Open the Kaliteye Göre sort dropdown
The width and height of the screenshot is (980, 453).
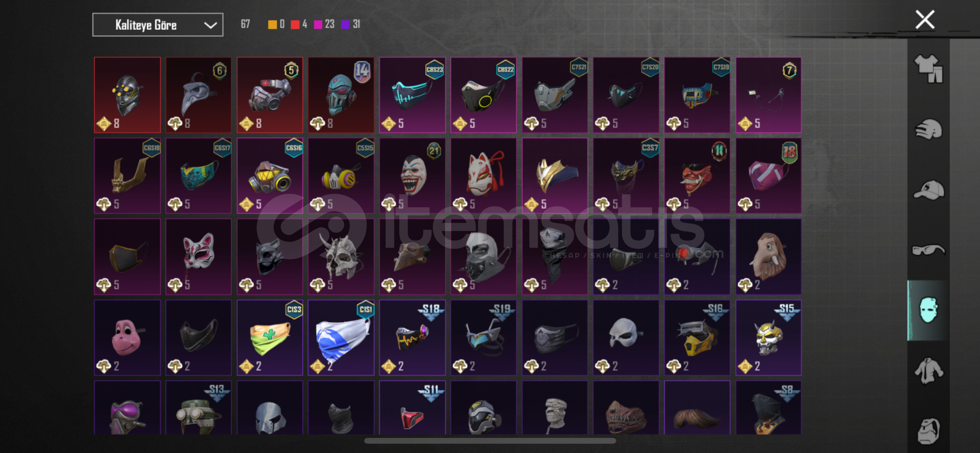(158, 25)
